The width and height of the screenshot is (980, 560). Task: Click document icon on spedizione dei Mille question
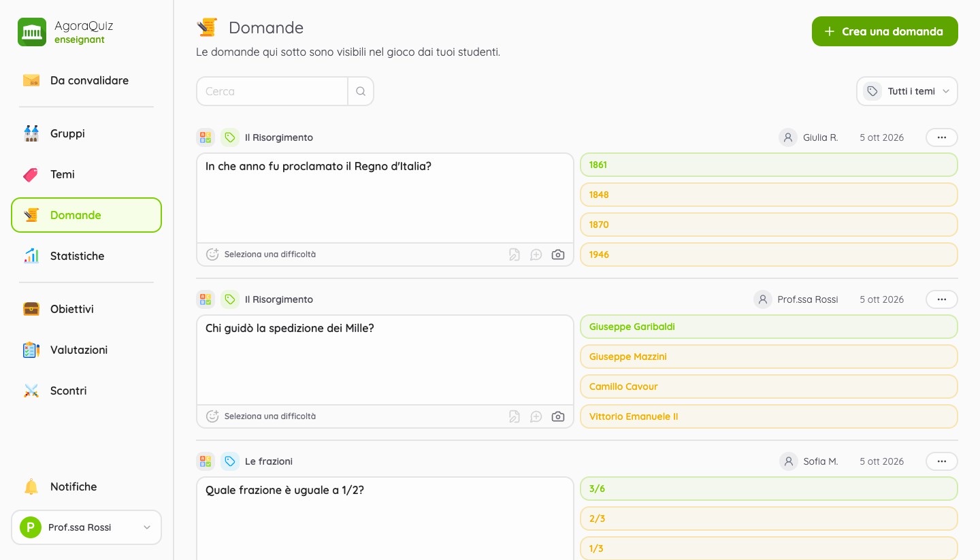pyautogui.click(x=514, y=416)
